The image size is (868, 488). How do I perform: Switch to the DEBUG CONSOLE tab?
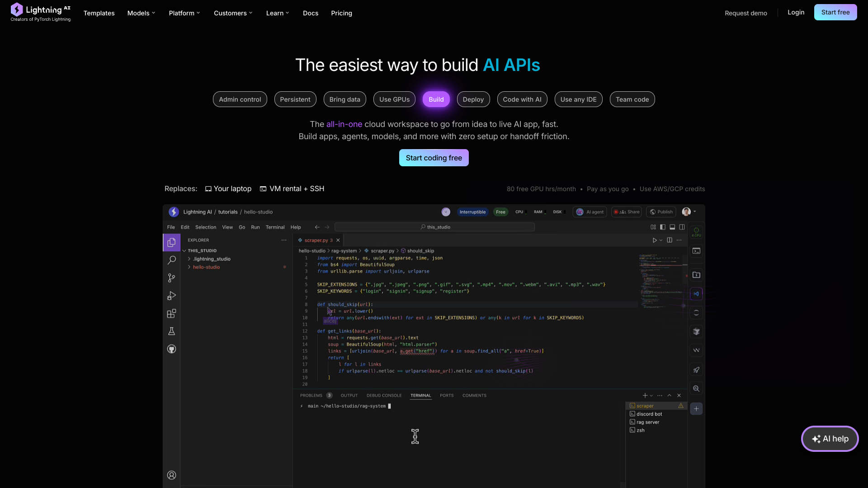(384, 395)
